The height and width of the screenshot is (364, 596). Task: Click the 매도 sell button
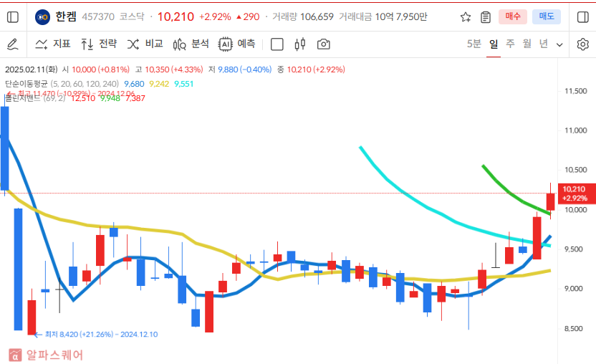(546, 16)
